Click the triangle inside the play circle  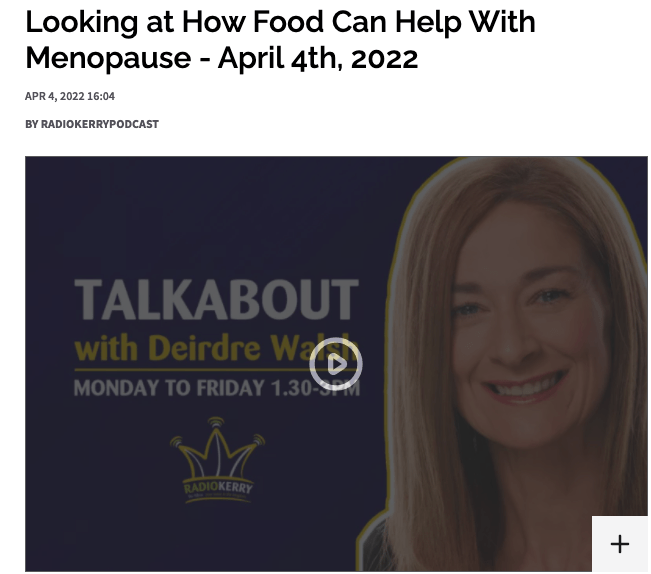tap(337, 364)
